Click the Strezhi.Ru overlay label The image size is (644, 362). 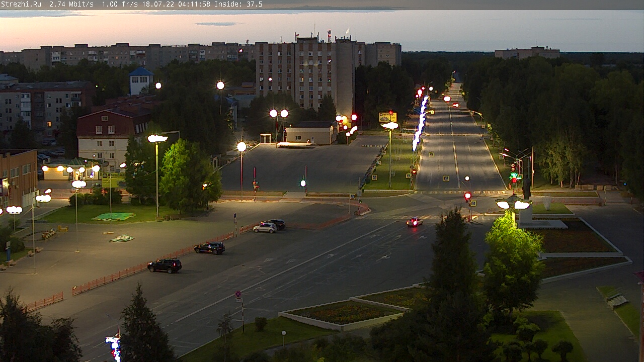point(21,4)
